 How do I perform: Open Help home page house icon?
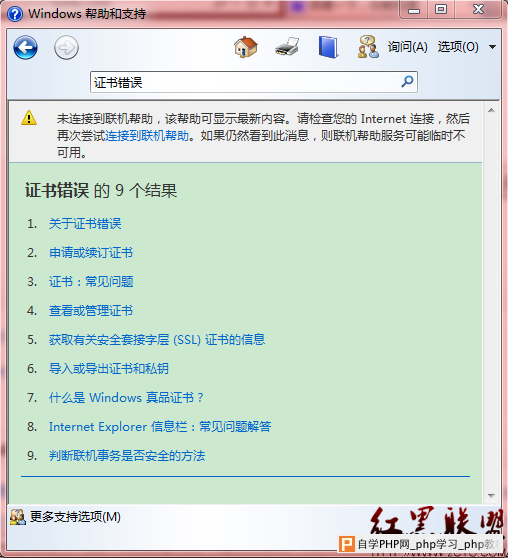[x=246, y=47]
